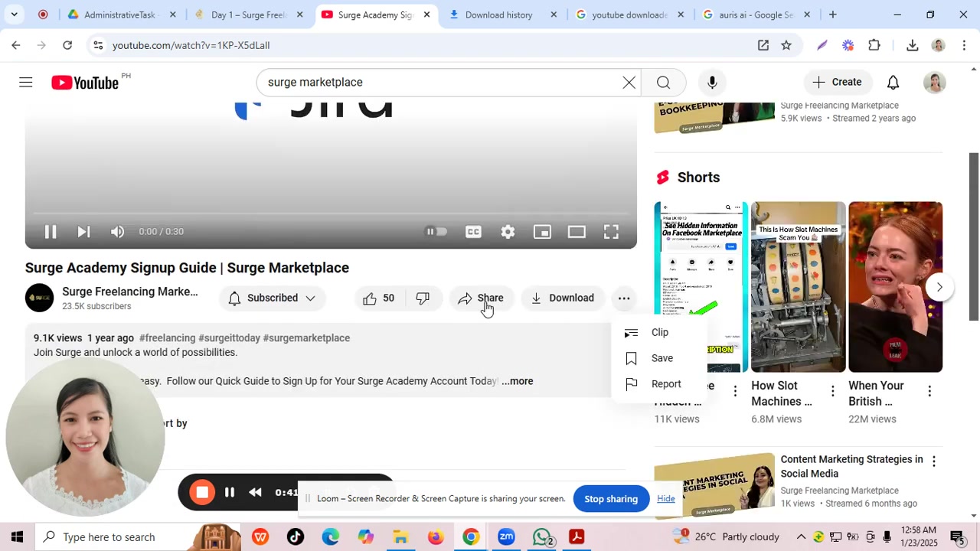Open the #surgeittoday hashtag
The image size is (980, 551).
coord(229,338)
